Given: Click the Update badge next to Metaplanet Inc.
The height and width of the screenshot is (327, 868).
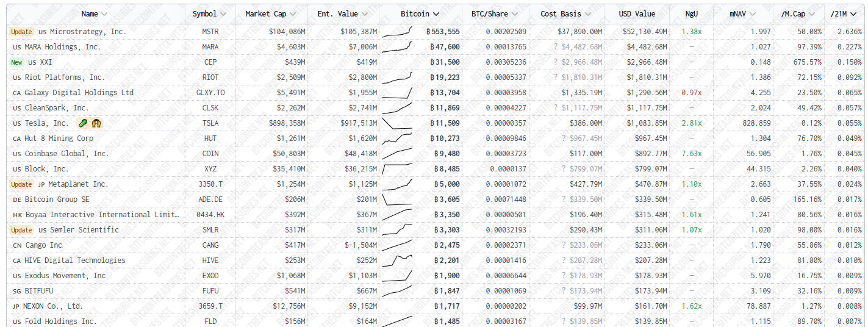Looking at the screenshot, I should click(x=21, y=184).
